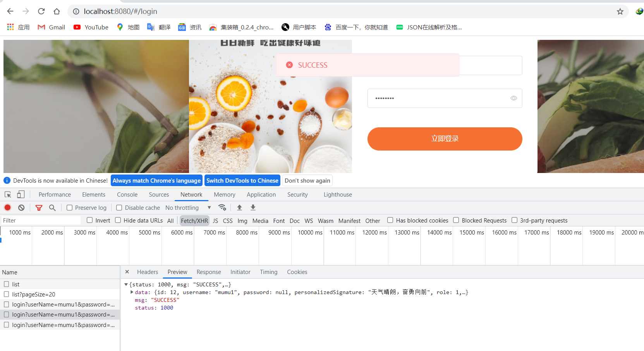Reload the current page
This screenshot has width=644, height=351.
pyautogui.click(x=41, y=11)
